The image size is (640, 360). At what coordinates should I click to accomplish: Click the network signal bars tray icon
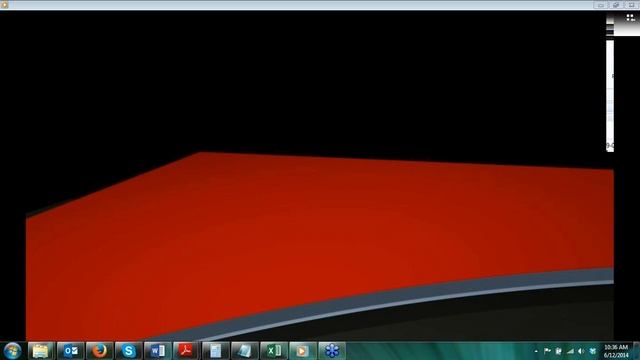point(570,351)
